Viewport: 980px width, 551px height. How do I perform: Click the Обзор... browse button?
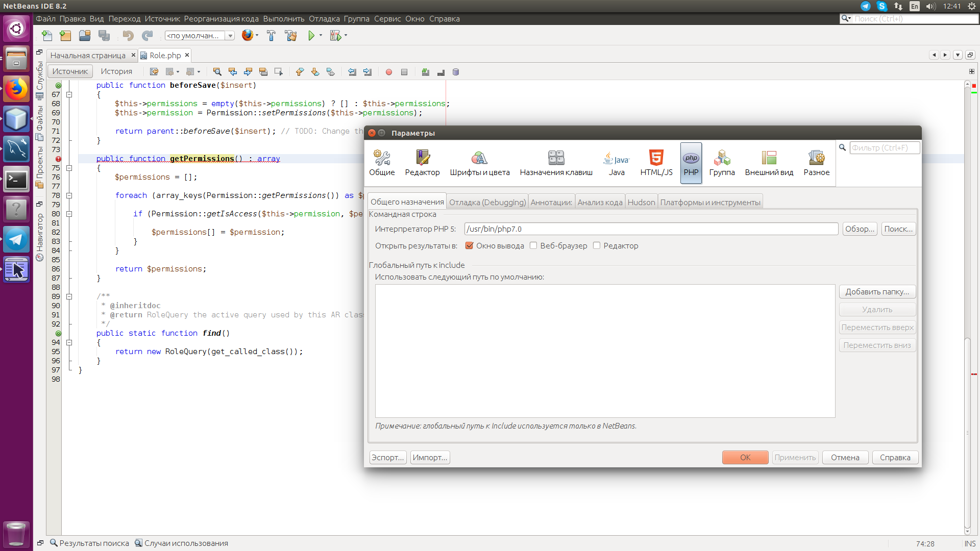point(860,229)
